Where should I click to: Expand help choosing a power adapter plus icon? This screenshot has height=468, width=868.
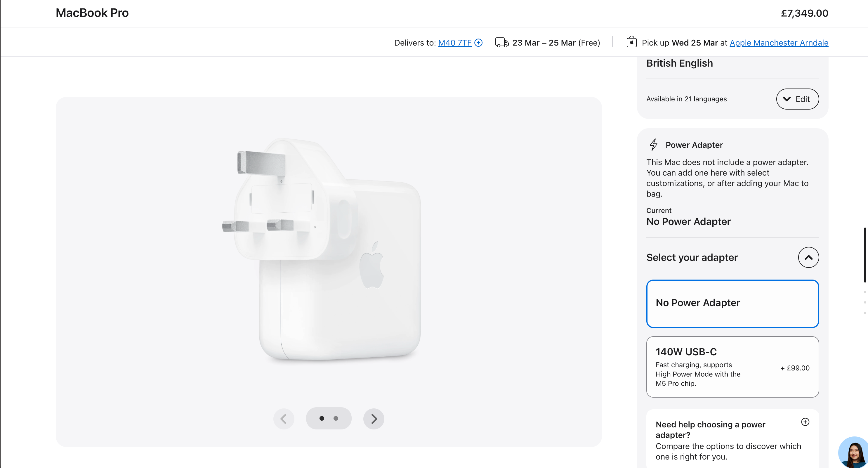(805, 422)
